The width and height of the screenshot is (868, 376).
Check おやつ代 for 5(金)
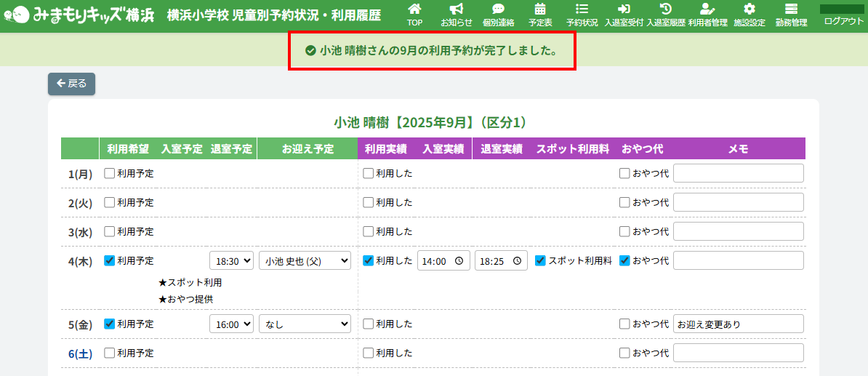pos(624,324)
